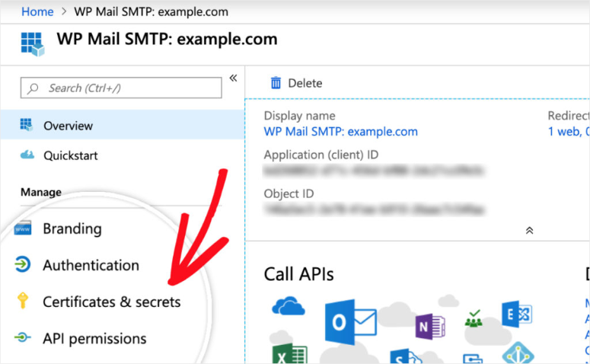Click the OneDrive blue cloud icon

[x=289, y=305]
